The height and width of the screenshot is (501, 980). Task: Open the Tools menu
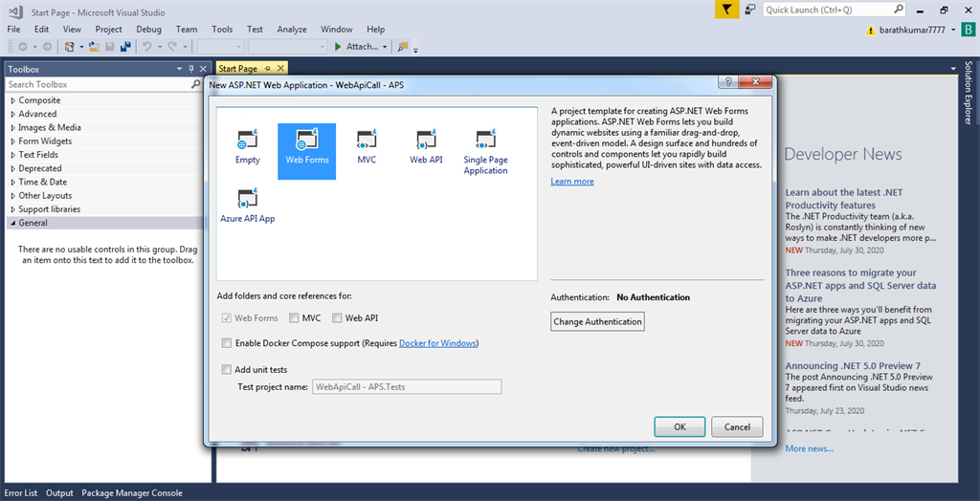click(222, 30)
